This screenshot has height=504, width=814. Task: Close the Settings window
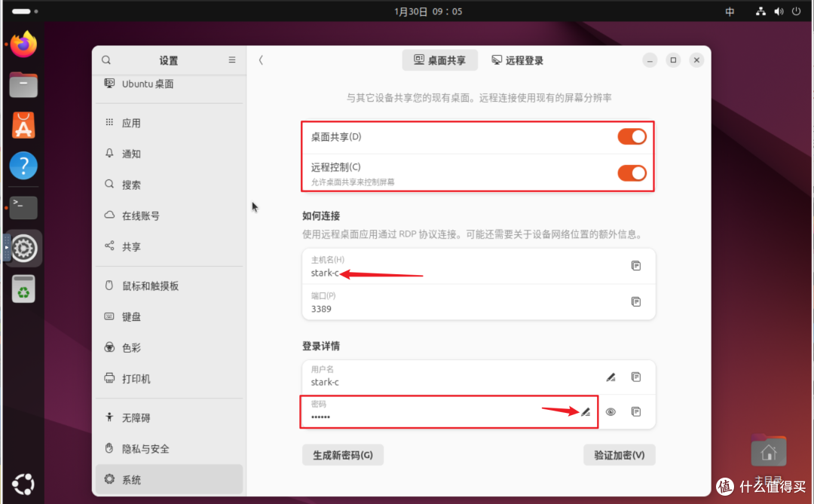[696, 60]
